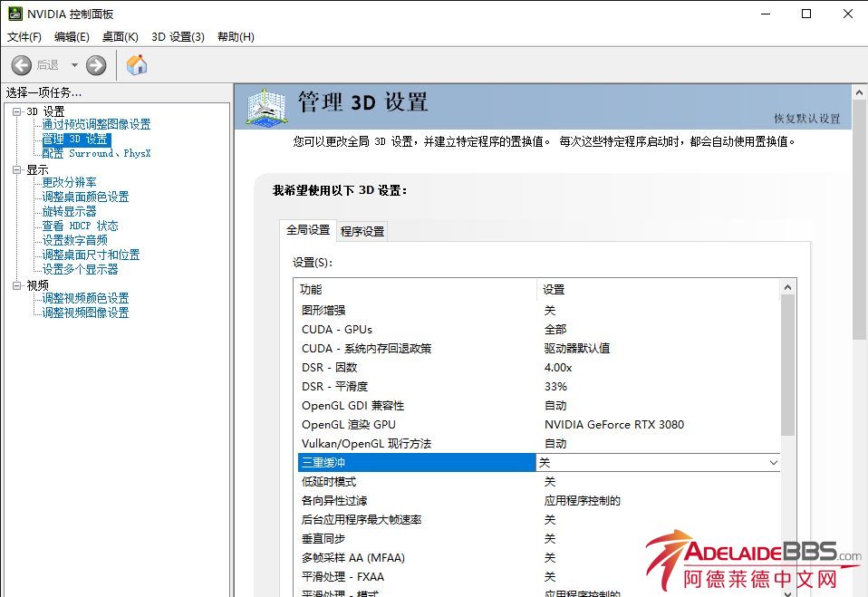The width and height of the screenshot is (868, 597).
Task: Collapse the 视频 tree node
Action: [16, 285]
